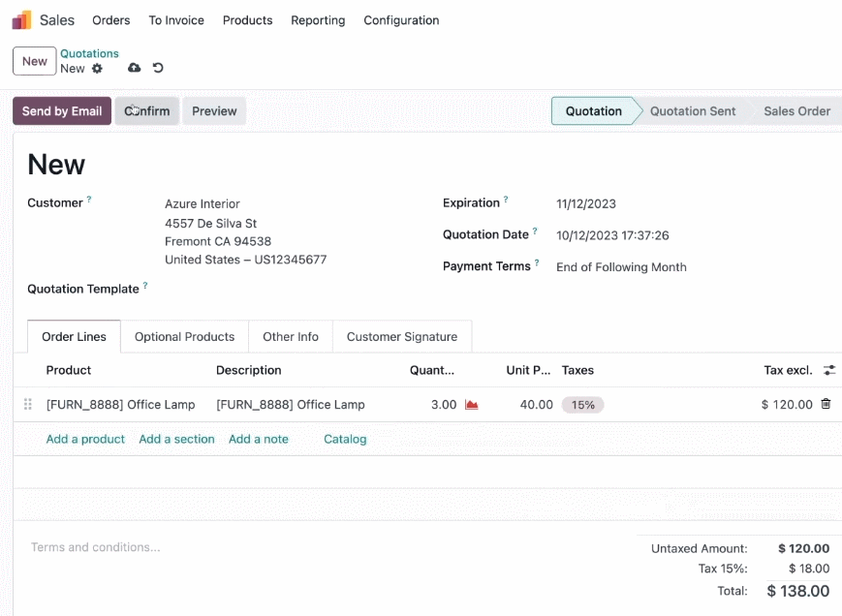Grab the drag handle of Office Lamp row
The image size is (842, 616).
(x=28, y=404)
